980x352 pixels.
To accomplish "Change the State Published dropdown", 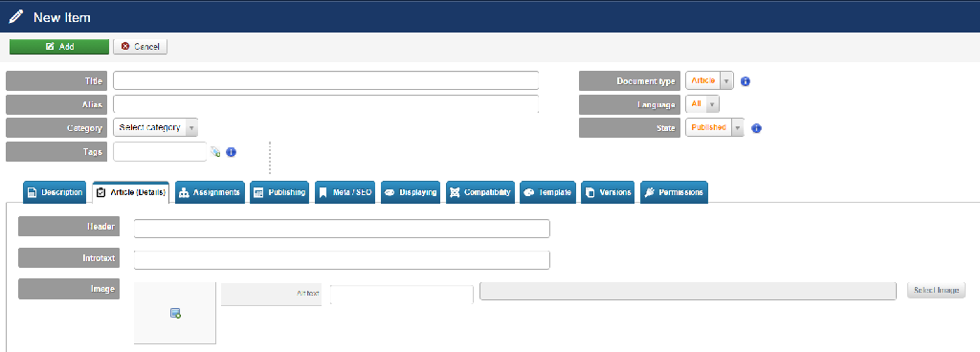I will click(715, 127).
